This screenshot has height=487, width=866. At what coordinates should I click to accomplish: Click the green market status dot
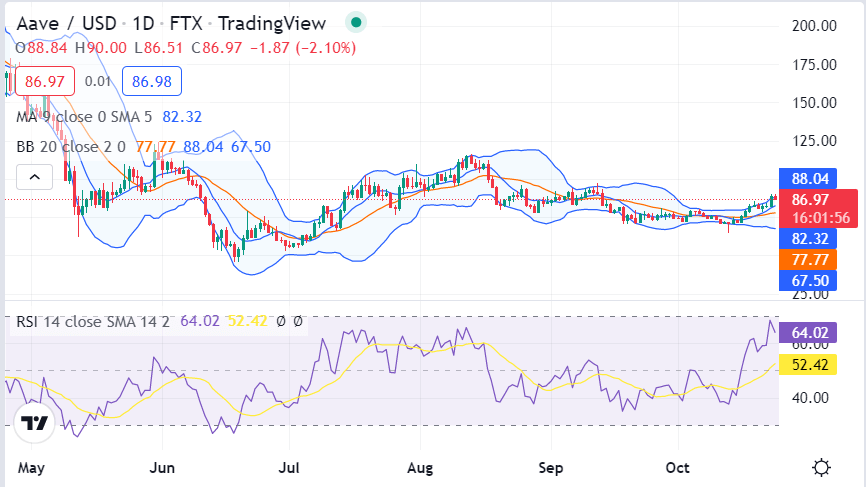tap(356, 23)
